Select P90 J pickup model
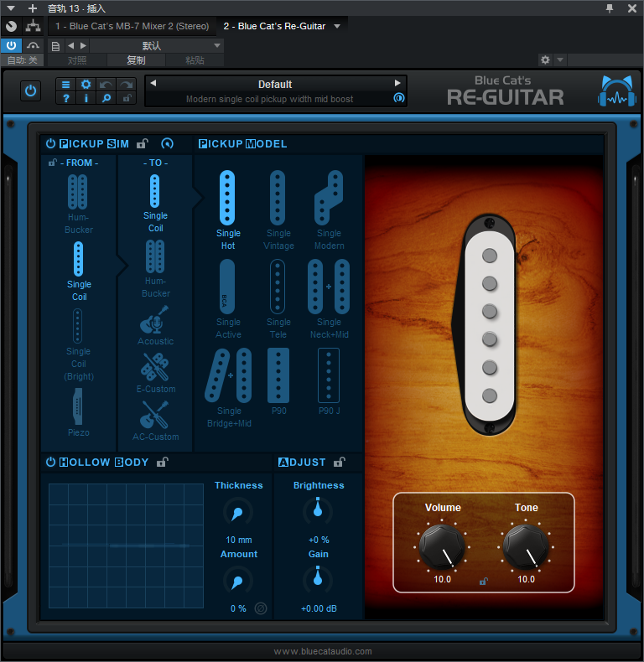 pyautogui.click(x=329, y=381)
